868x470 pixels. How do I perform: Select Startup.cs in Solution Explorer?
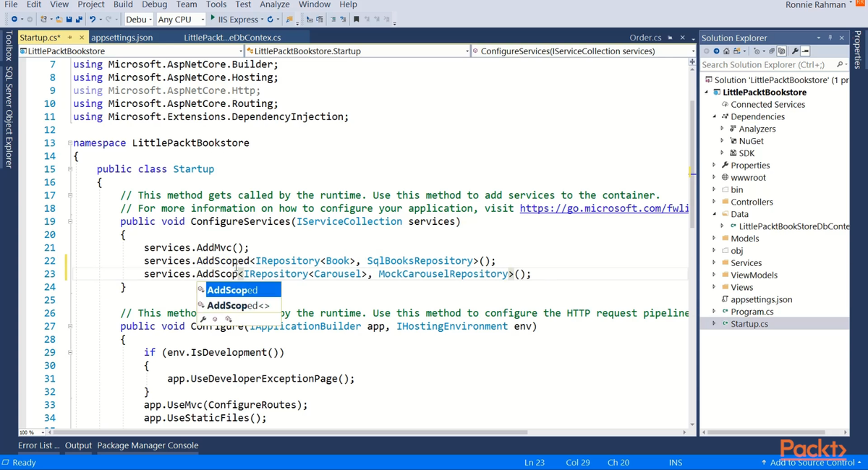(x=749, y=324)
